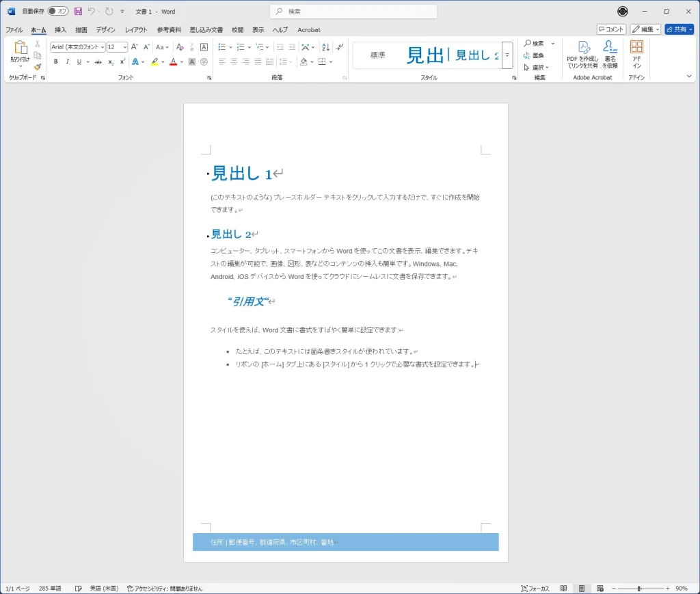Click the 署名を依頼 Acrobat icon
The height and width of the screenshot is (594, 700).
click(610, 54)
